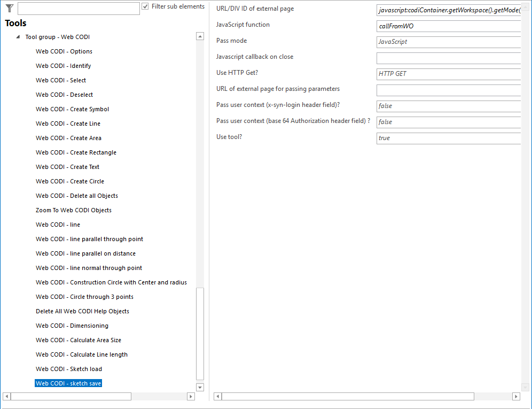Click the tool filter search box
The width and height of the screenshot is (532, 409).
pos(79,8)
